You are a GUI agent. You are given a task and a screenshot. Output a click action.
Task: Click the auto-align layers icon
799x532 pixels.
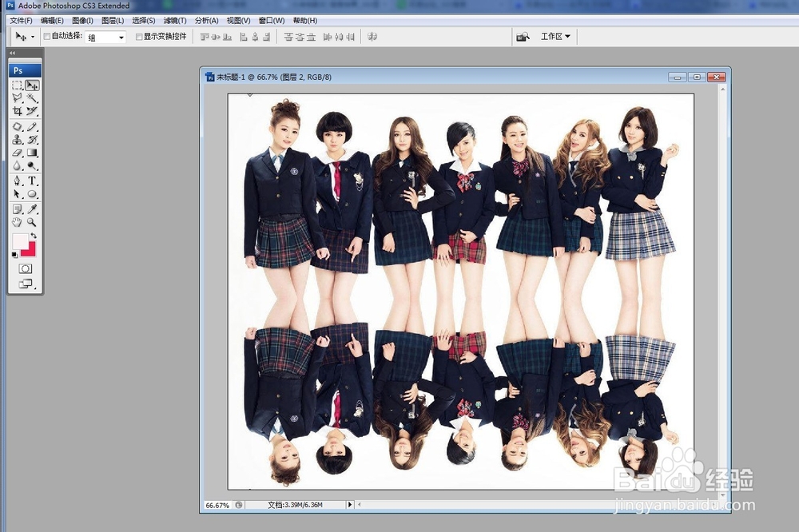click(x=372, y=37)
